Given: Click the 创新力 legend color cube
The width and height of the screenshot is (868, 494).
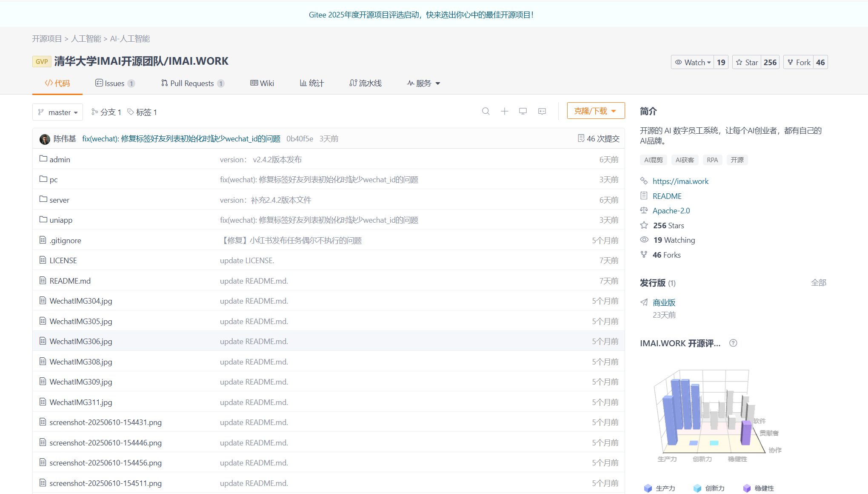Looking at the screenshot, I should pyautogui.click(x=697, y=488).
